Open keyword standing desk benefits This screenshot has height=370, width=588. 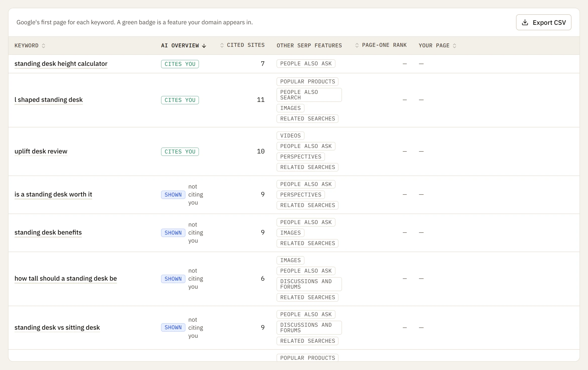[x=48, y=233]
